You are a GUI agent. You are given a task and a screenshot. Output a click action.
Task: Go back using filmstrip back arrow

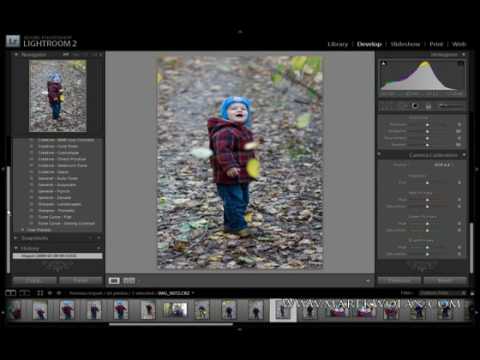(x=50, y=293)
